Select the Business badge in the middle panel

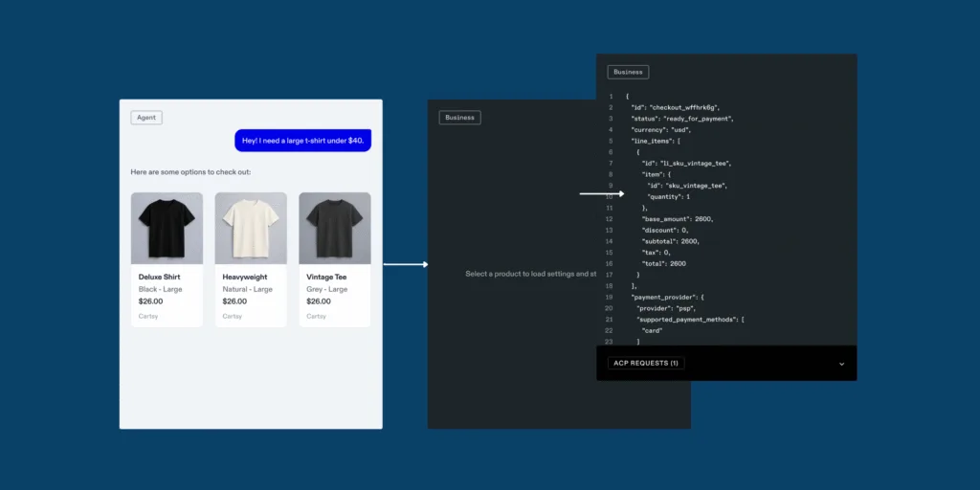pos(459,118)
